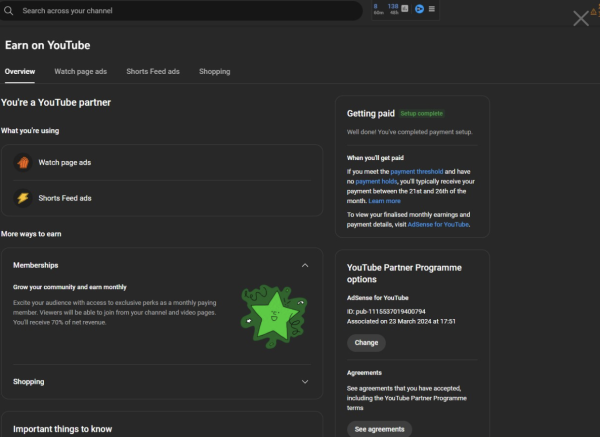Switch to the Watch page ads tab
The width and height of the screenshot is (600, 437).
coord(80,72)
